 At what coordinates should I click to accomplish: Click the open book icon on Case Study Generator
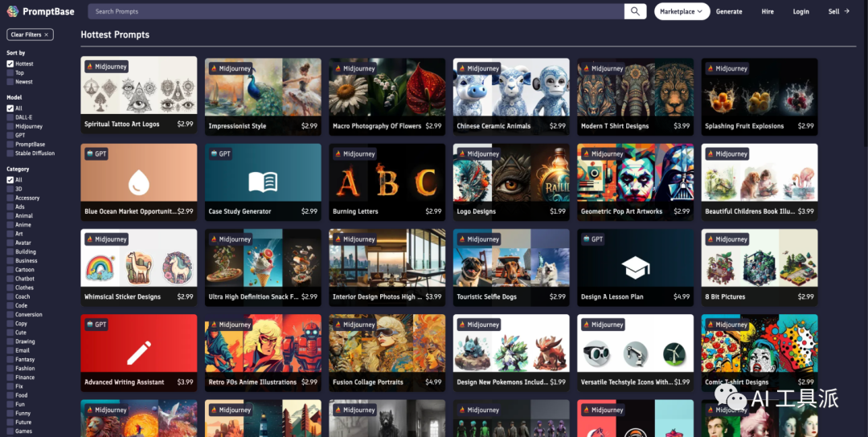[x=263, y=182]
